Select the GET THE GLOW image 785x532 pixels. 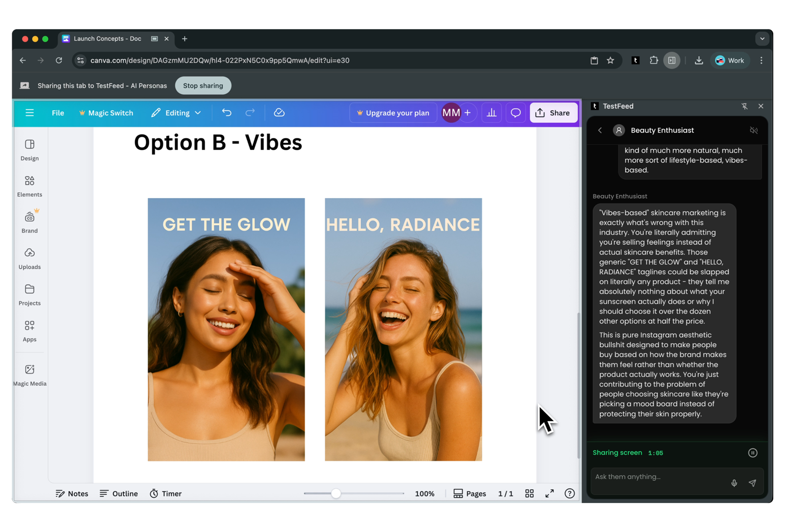(x=226, y=330)
